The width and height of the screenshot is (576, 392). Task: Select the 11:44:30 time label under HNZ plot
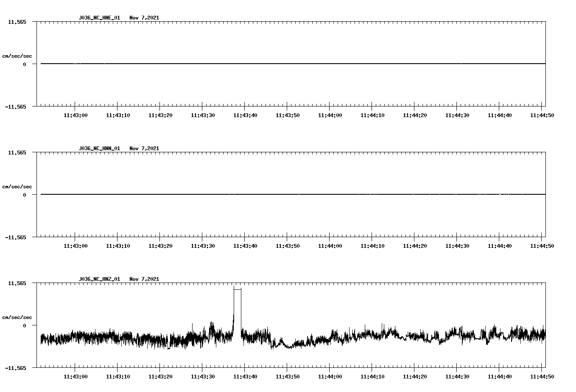[457, 377]
